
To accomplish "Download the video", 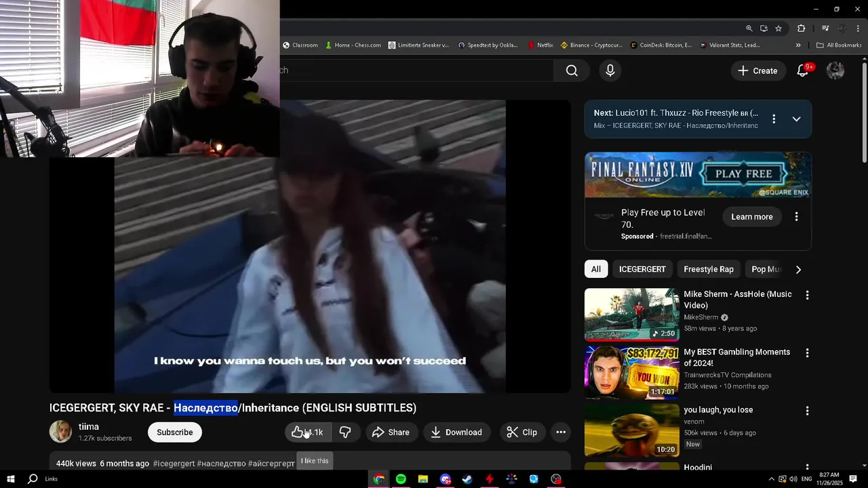I will (456, 432).
